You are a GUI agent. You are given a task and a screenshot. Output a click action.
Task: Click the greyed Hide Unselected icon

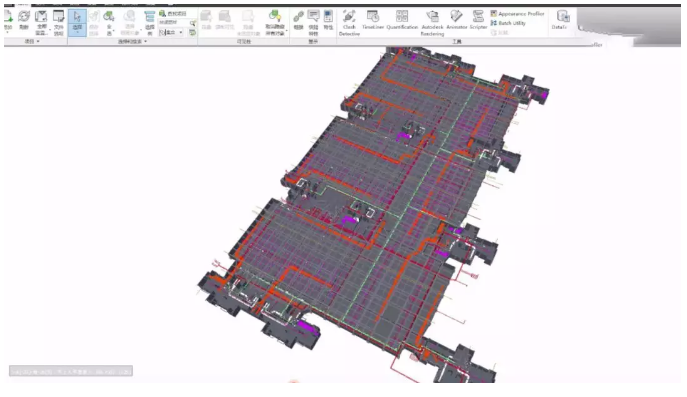click(248, 17)
